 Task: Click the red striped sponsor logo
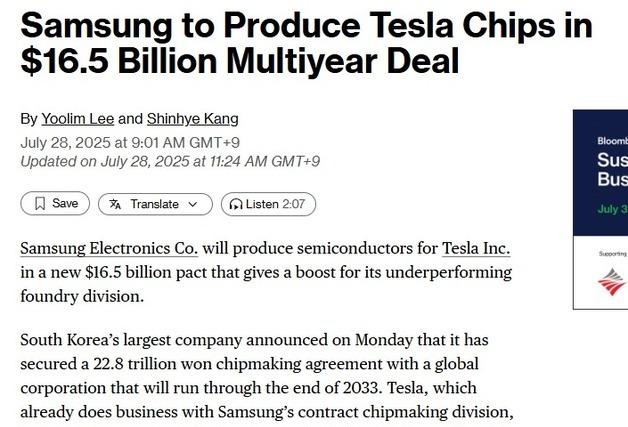pyautogui.click(x=611, y=283)
